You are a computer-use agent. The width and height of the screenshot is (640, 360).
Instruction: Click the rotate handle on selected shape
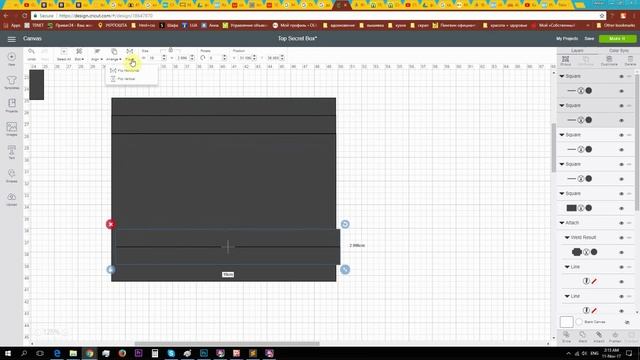pos(345,224)
